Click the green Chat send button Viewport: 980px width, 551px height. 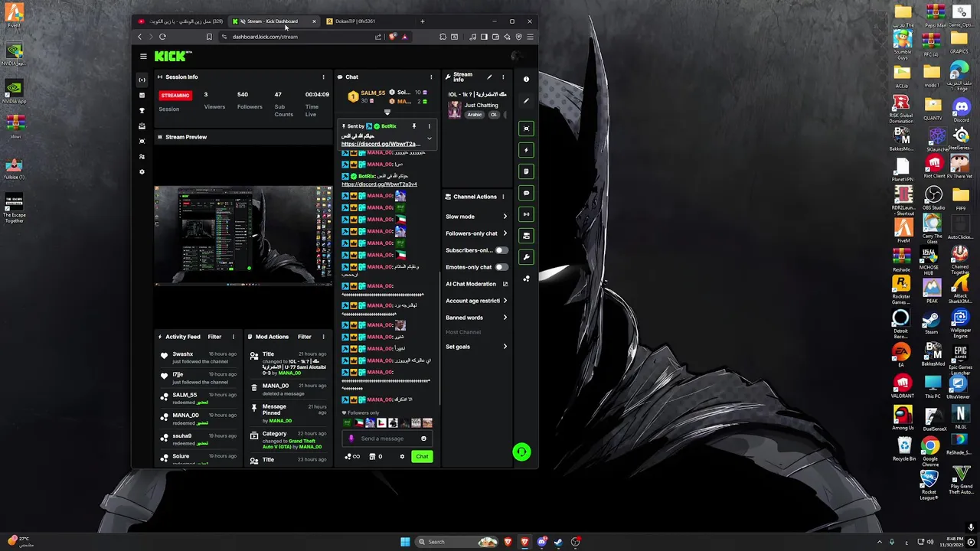tap(422, 456)
